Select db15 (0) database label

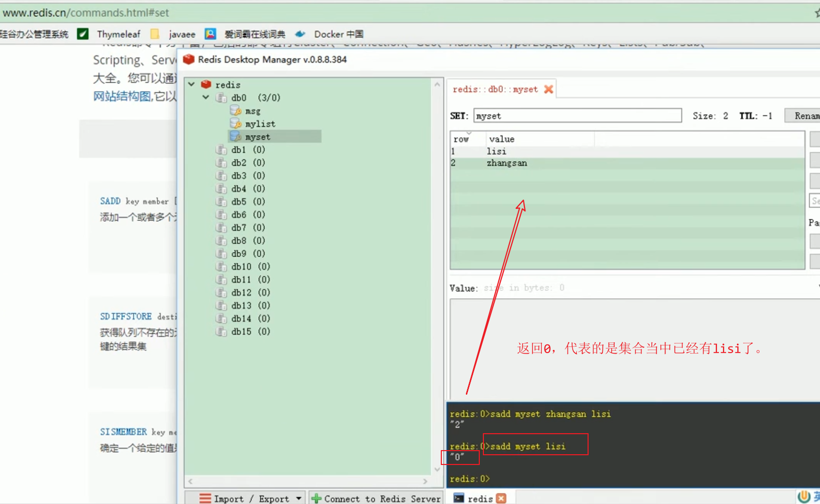tap(251, 332)
